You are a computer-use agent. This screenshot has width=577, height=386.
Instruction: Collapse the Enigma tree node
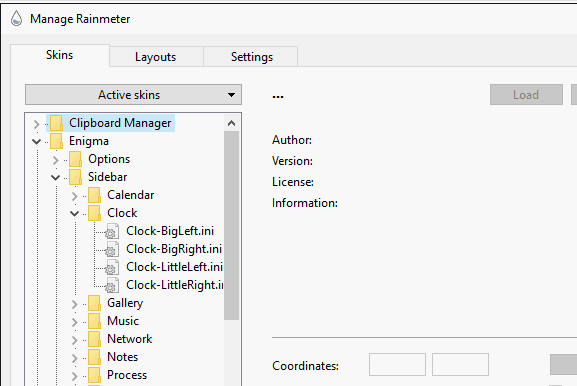pyautogui.click(x=36, y=141)
